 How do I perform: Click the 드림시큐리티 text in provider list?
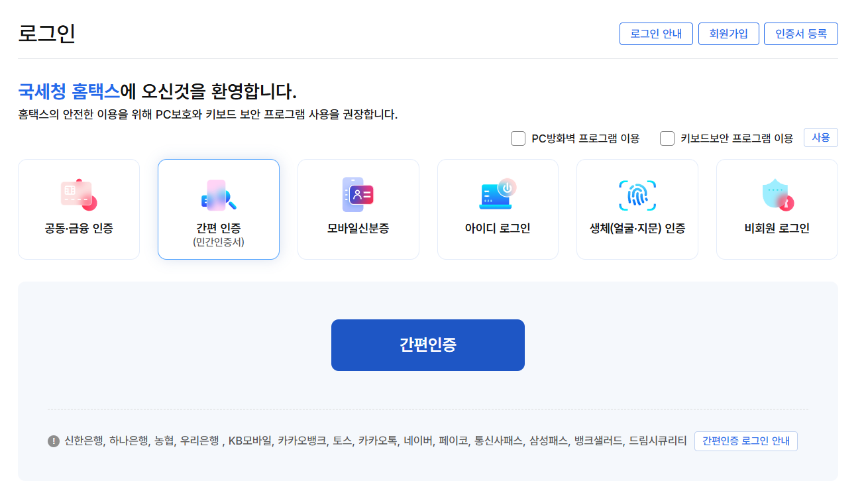(x=658, y=441)
